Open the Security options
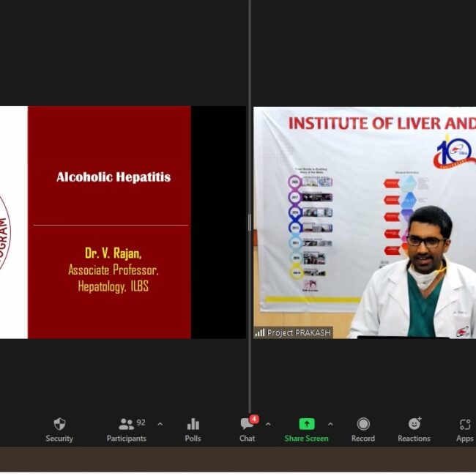The image size is (476, 476). point(59,429)
